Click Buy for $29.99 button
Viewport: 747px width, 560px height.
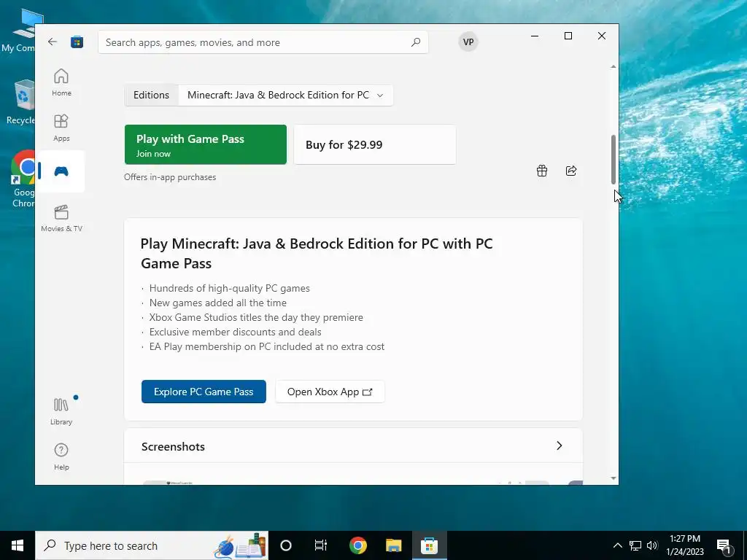[x=375, y=145]
